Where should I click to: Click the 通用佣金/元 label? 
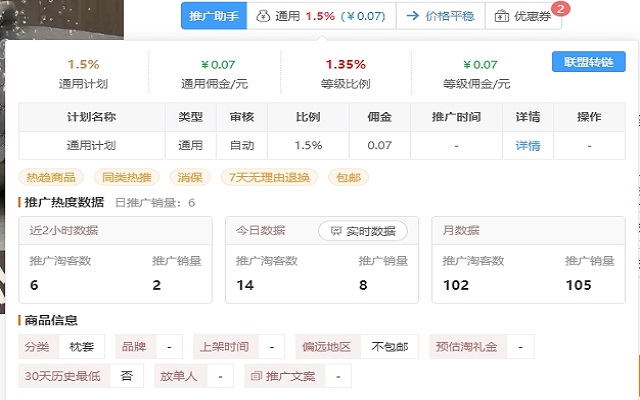pos(214,84)
